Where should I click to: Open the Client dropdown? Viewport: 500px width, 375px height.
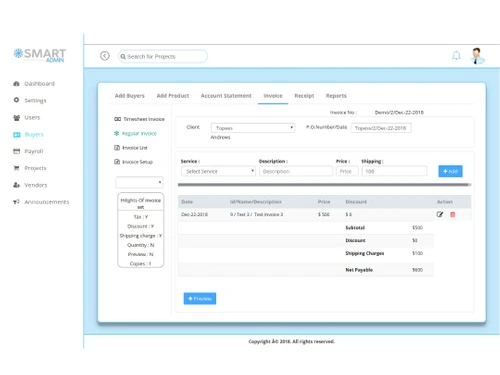pyautogui.click(x=253, y=128)
